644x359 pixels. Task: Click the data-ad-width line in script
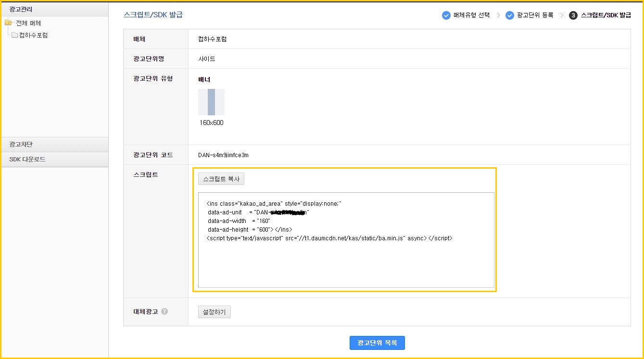[239, 221]
